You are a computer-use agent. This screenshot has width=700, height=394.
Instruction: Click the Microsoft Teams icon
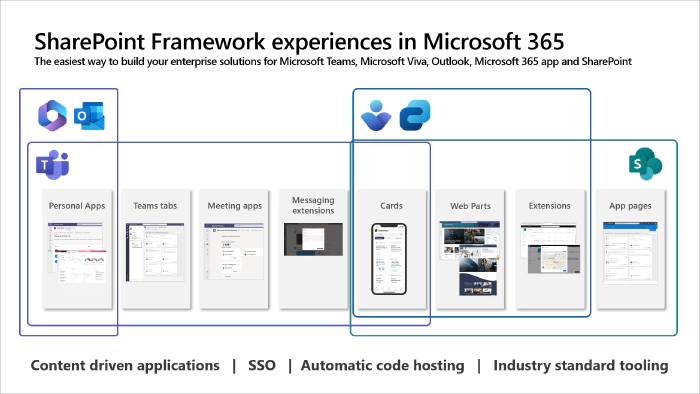point(53,165)
